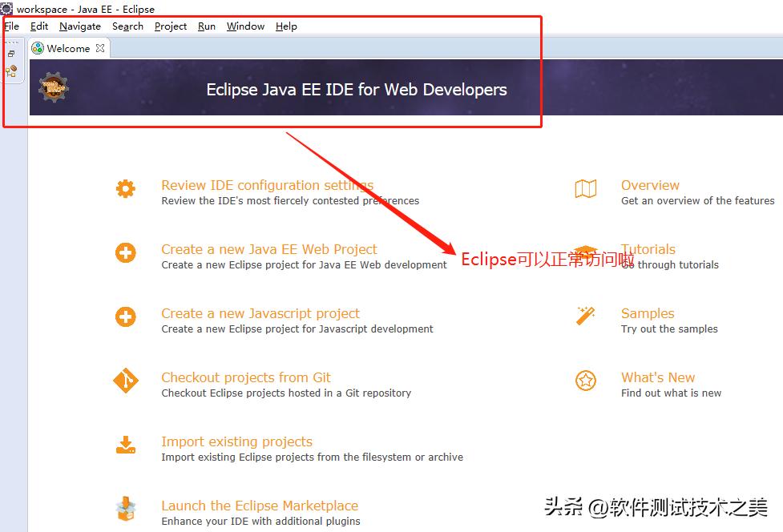Open the Search menu
The height and width of the screenshot is (532, 783).
point(128,26)
